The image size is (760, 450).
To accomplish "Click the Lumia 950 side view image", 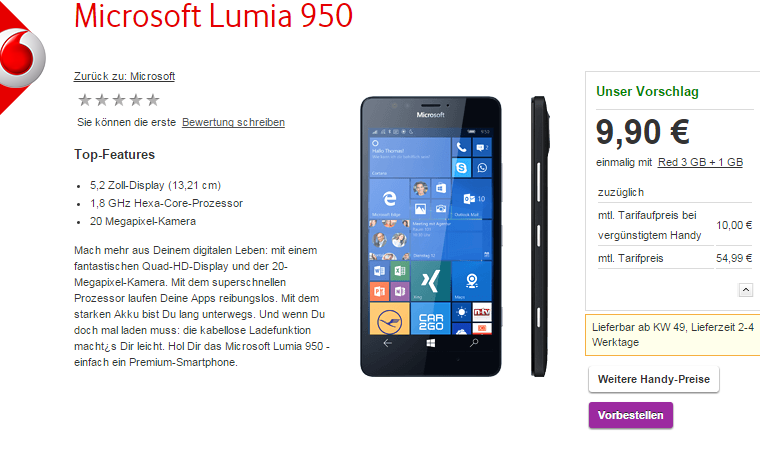I will coord(540,236).
